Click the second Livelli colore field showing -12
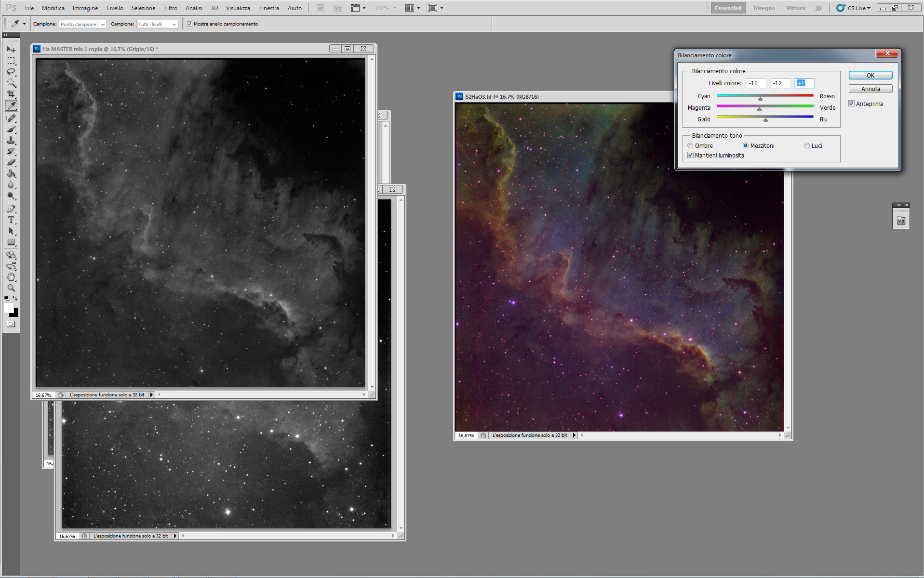 pyautogui.click(x=780, y=83)
